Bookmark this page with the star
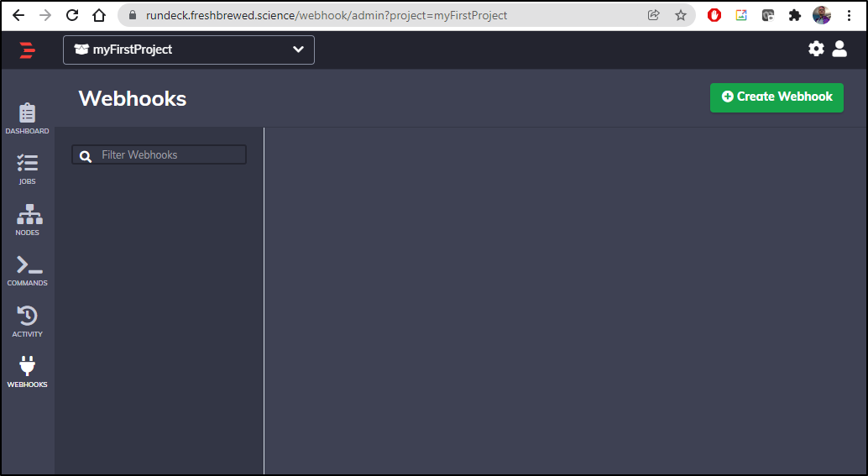 pos(680,15)
